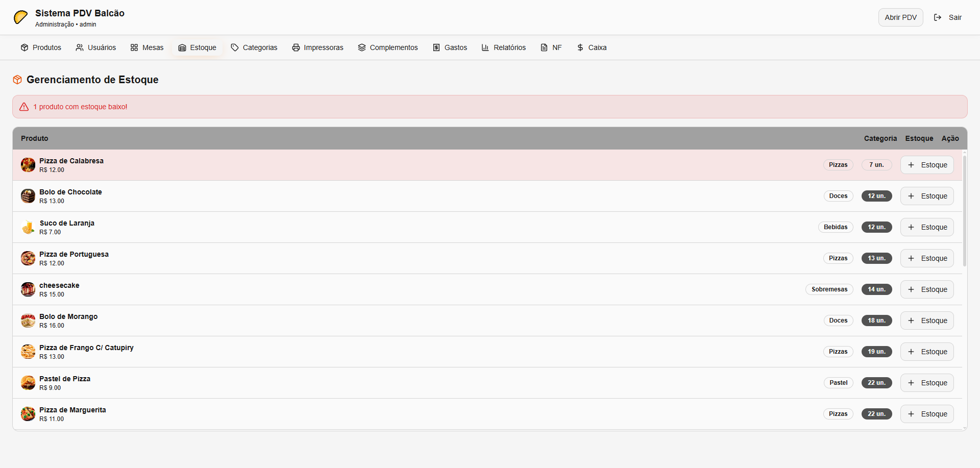Open the NF tab

pos(551,47)
